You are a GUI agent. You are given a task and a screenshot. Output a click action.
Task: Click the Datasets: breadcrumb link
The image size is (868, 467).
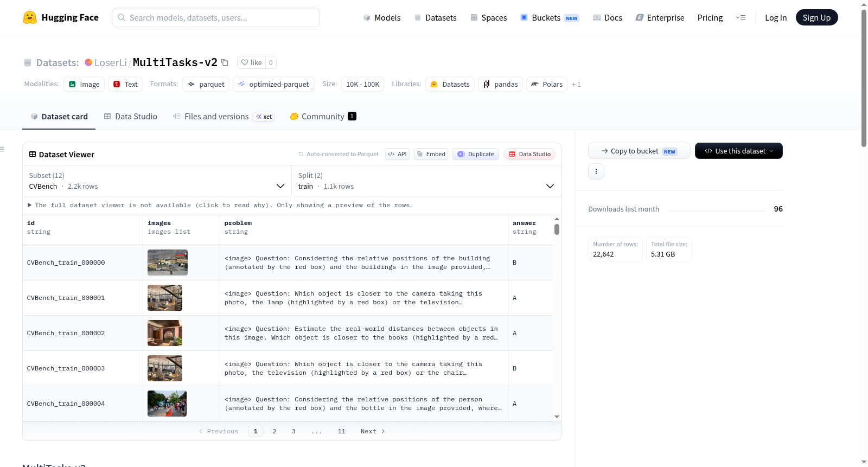58,63
